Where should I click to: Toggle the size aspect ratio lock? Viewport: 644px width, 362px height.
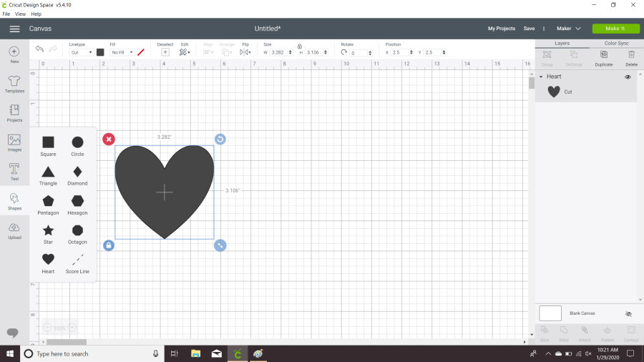299,46
